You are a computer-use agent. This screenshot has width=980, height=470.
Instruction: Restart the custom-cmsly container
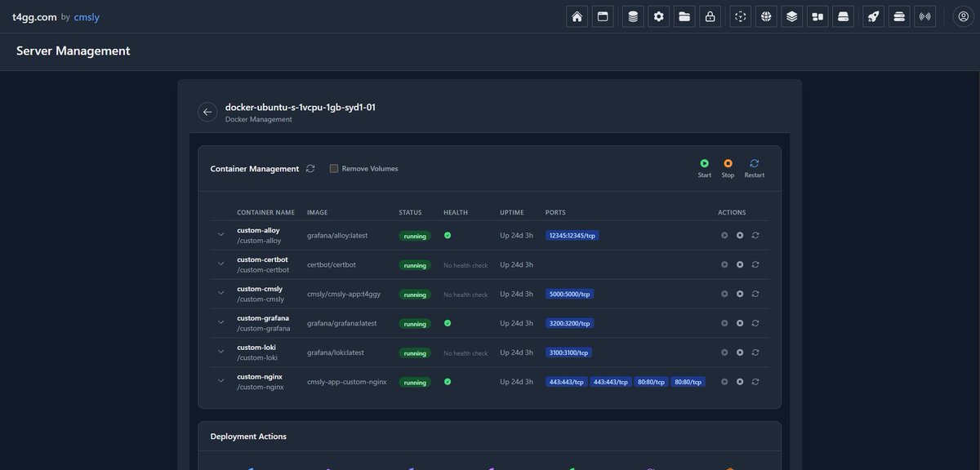(x=755, y=294)
